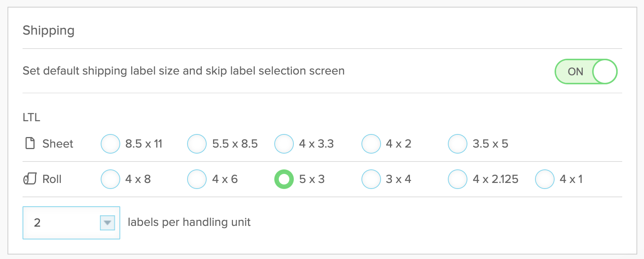Screen dimensions: 644x259
Task: Turn off the default shipping label toggle
Action: 586,72
